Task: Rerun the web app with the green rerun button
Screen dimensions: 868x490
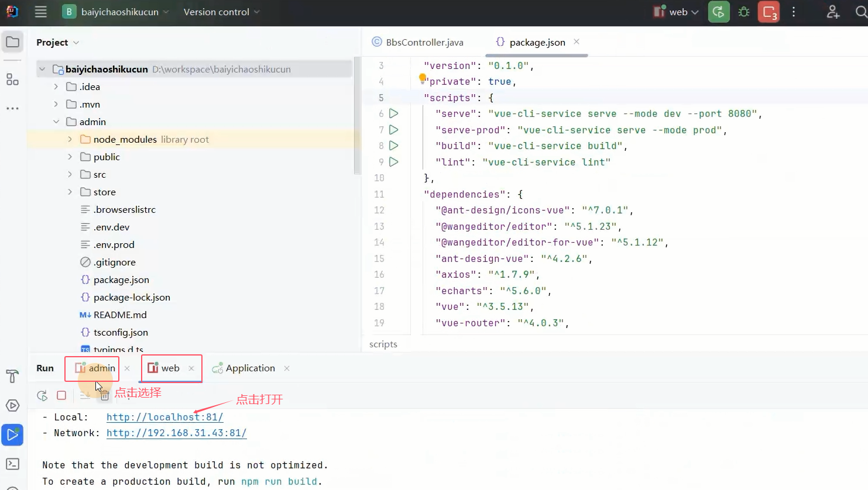Action: point(719,12)
